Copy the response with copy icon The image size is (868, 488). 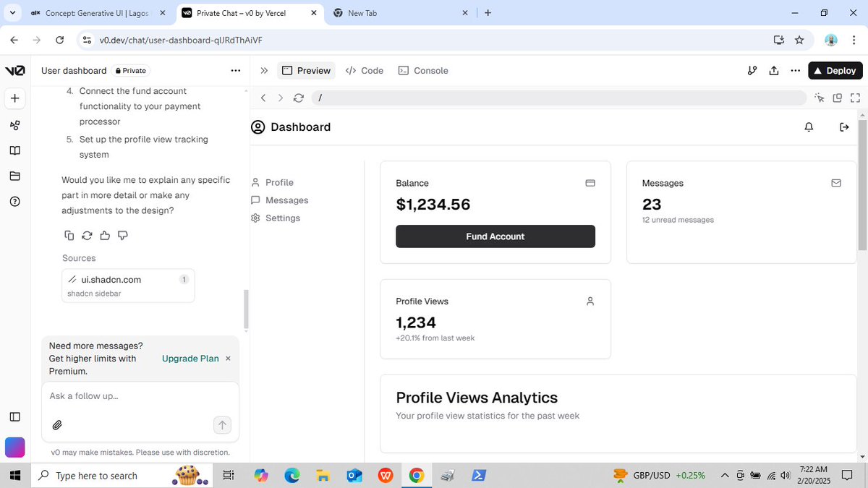click(69, 235)
